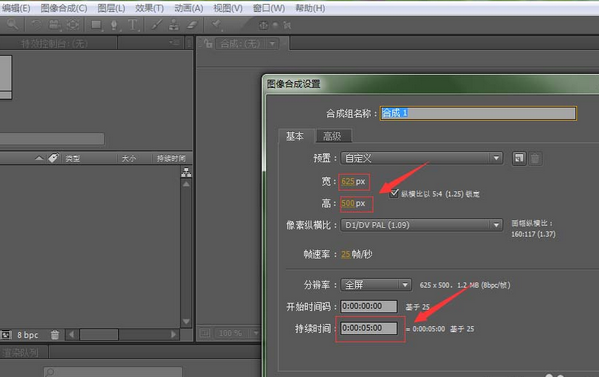Open the 动画(A) menu
This screenshot has width=599, height=377.
pyautogui.click(x=189, y=8)
